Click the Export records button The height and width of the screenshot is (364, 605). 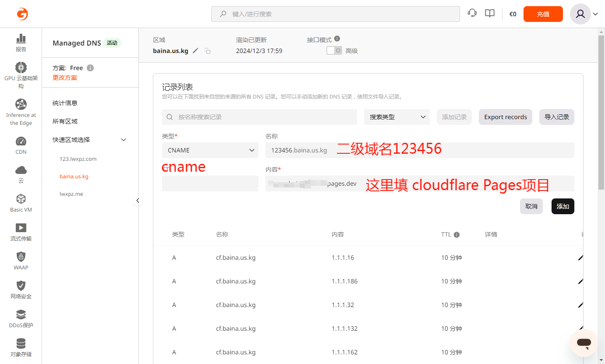[x=505, y=117]
